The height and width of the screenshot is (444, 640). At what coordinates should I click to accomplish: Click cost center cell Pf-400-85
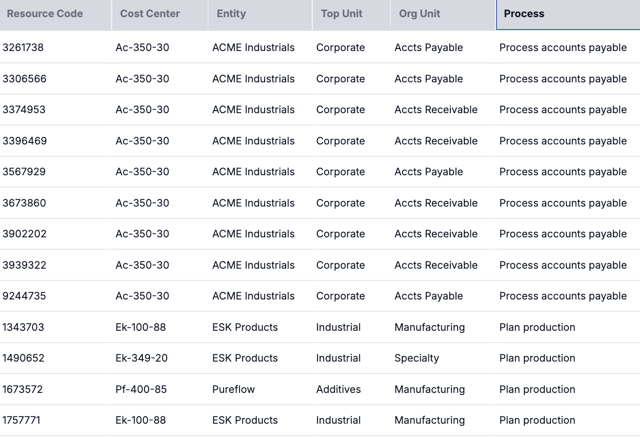pos(141,389)
